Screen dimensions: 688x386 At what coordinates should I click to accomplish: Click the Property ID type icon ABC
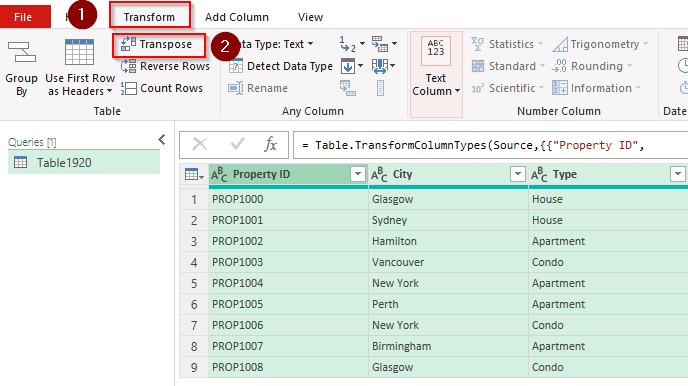(x=219, y=175)
